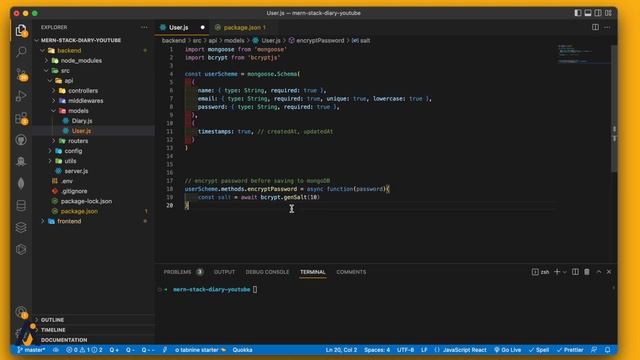640x360 pixels.
Task: Open Diary.js in the explorer
Action: 93,121
